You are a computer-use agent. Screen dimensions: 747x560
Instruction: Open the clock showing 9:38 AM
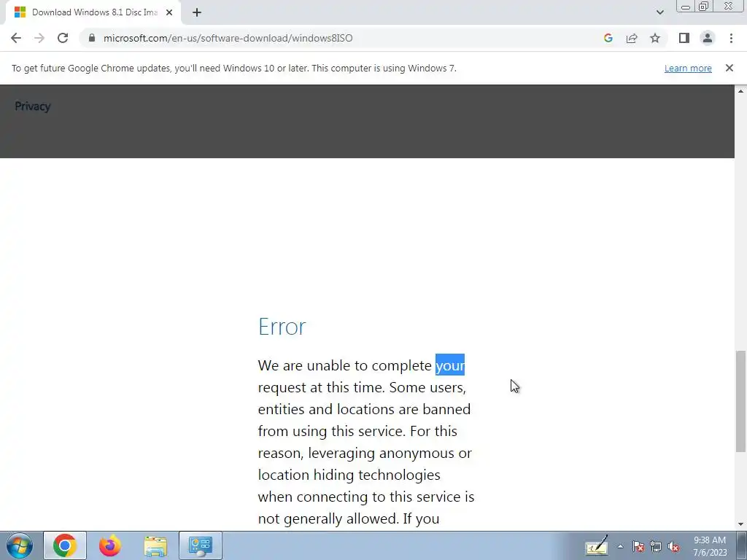click(x=710, y=546)
